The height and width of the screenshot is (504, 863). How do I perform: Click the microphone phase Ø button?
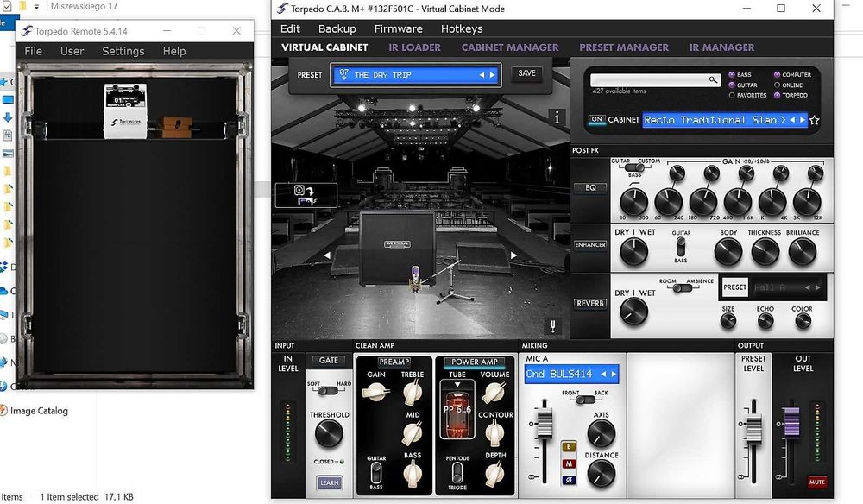(569, 481)
